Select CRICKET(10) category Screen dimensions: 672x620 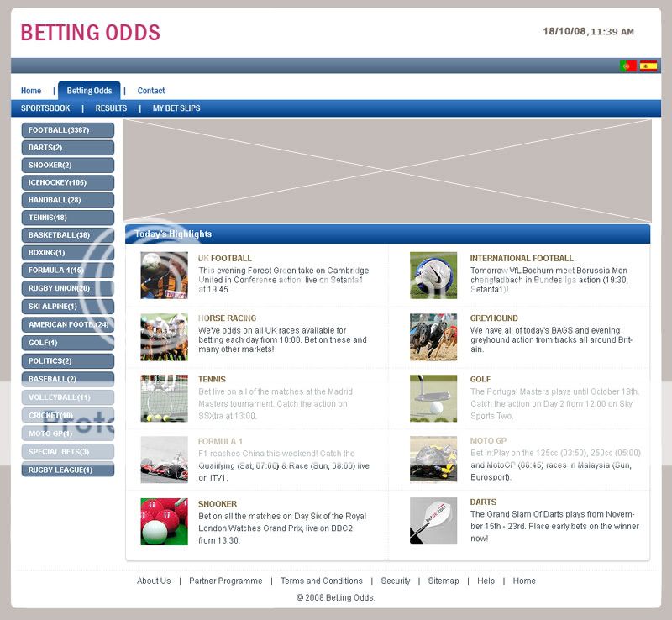tap(68, 416)
